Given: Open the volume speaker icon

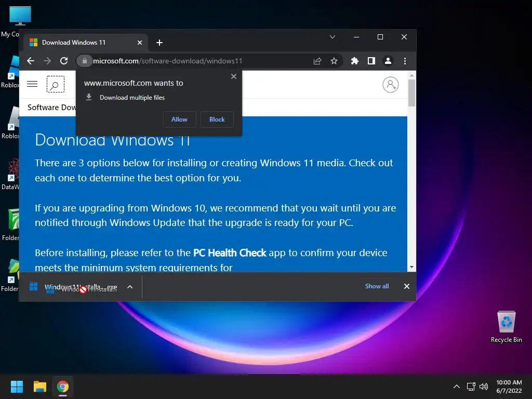Looking at the screenshot, I should pyautogui.click(x=484, y=387).
